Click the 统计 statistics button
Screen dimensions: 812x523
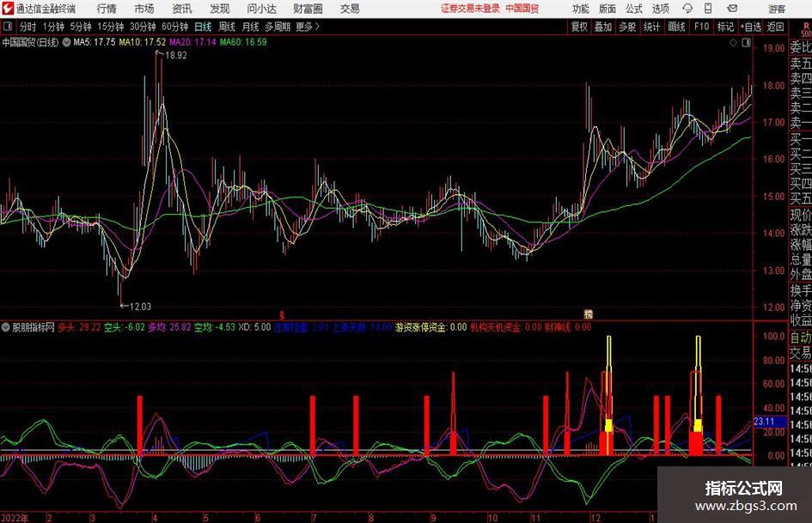(651, 27)
